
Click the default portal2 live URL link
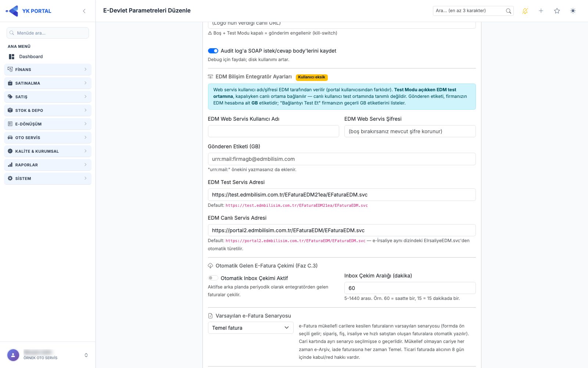click(295, 241)
